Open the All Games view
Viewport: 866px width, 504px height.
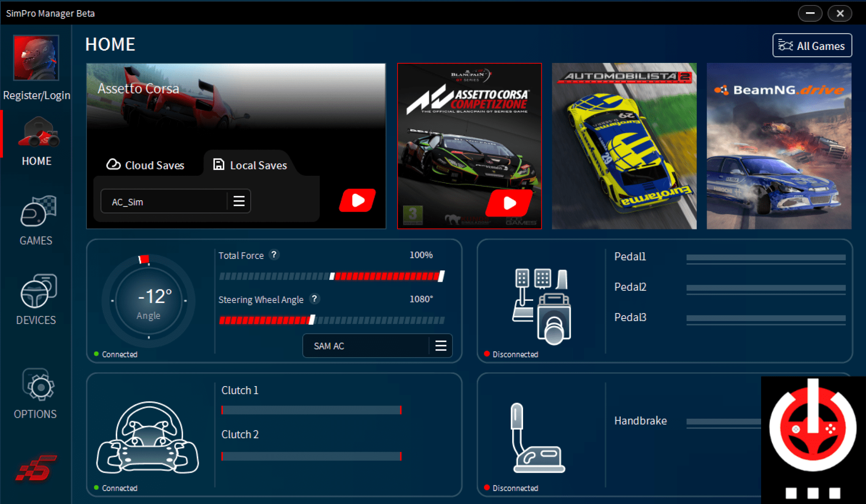(x=811, y=45)
